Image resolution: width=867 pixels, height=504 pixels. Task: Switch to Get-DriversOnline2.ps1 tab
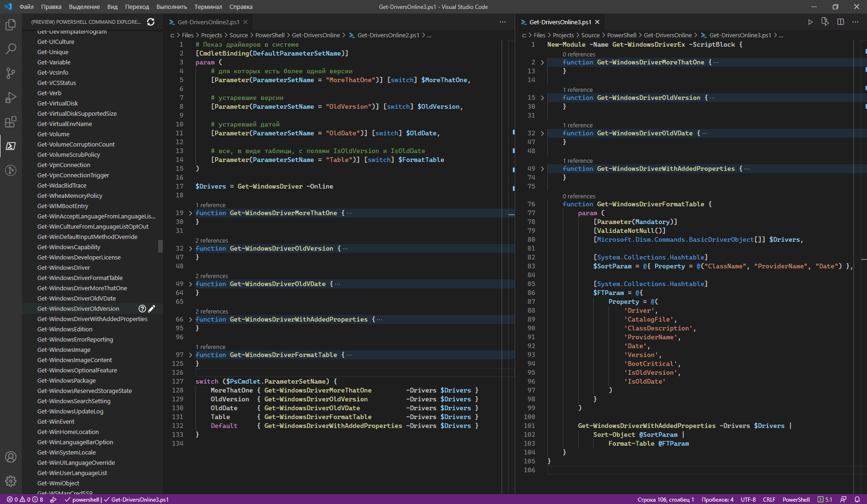208,22
